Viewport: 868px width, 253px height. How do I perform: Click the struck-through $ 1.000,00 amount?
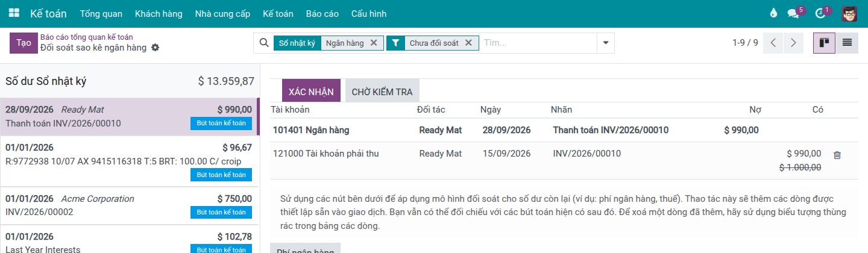[x=800, y=167]
